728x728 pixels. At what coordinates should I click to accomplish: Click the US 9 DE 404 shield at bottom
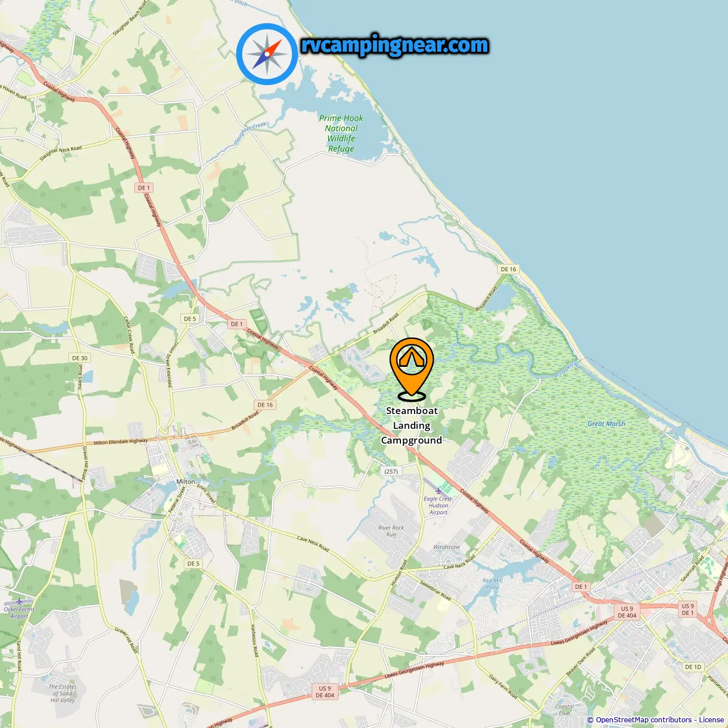coord(325,692)
